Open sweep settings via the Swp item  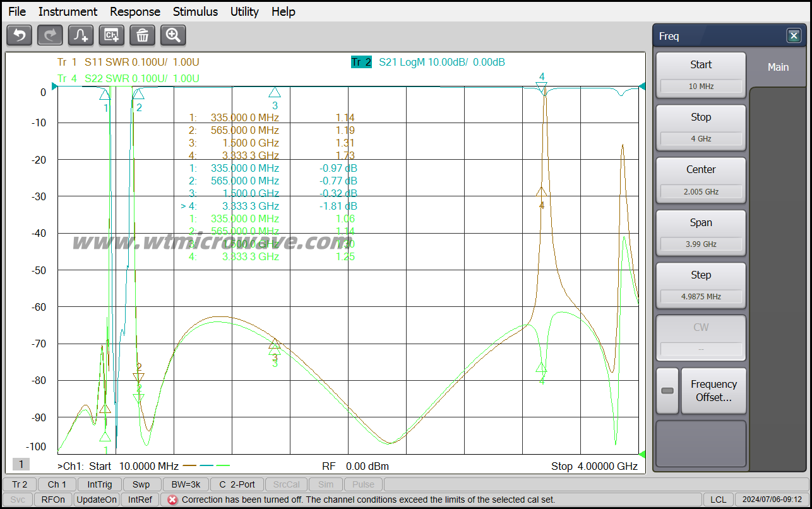point(141,484)
